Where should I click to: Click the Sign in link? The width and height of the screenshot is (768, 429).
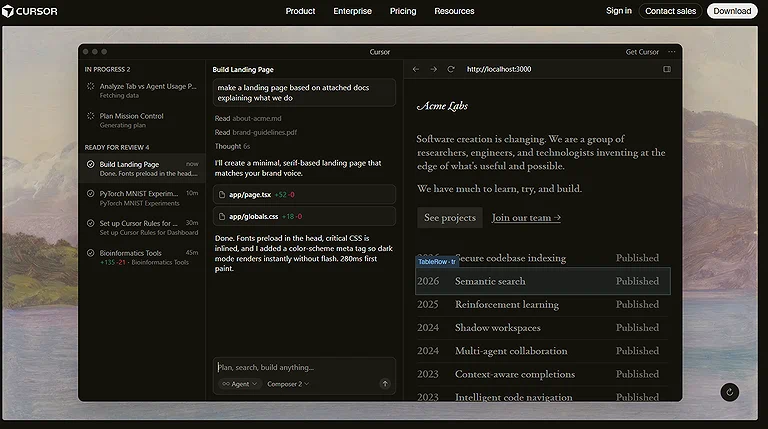point(619,11)
